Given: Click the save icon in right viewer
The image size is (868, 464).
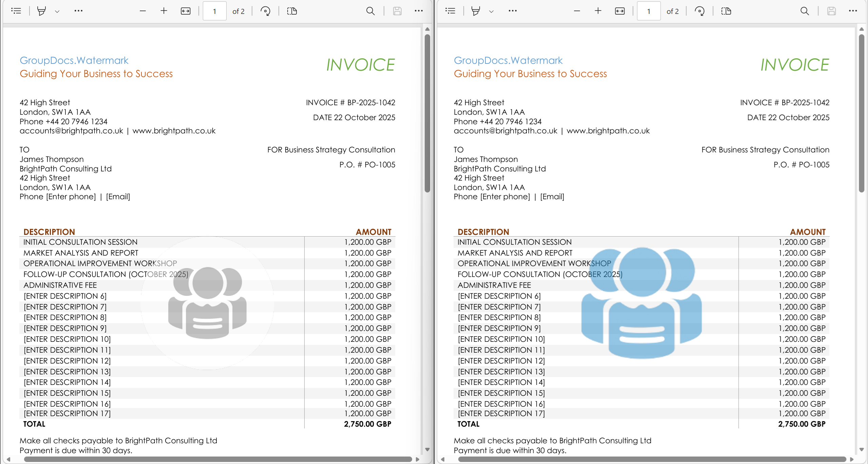Looking at the screenshot, I should [x=831, y=11].
